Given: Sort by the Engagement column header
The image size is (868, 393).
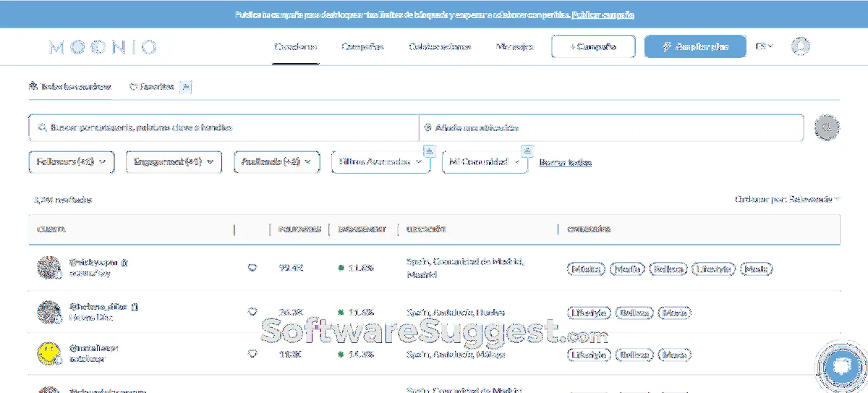Looking at the screenshot, I should [x=362, y=229].
